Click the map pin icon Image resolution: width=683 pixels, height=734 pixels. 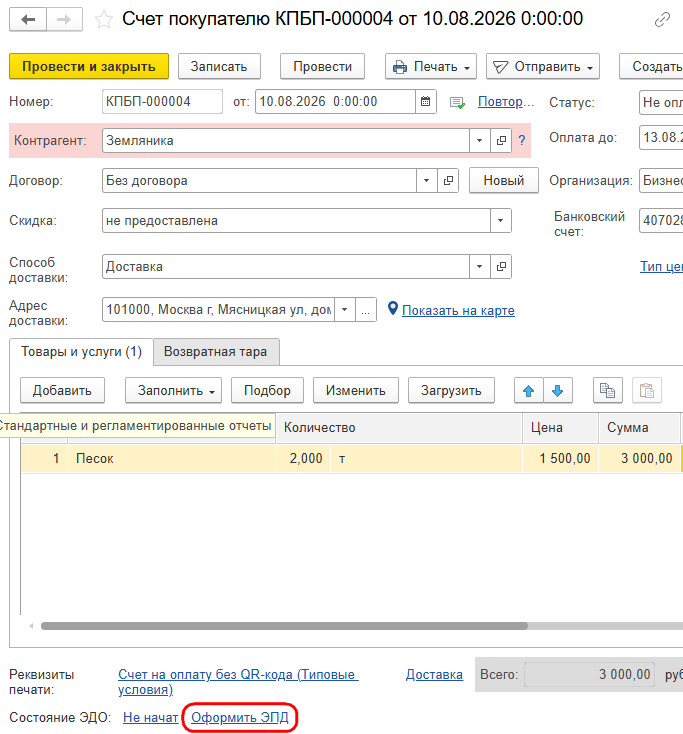393,308
